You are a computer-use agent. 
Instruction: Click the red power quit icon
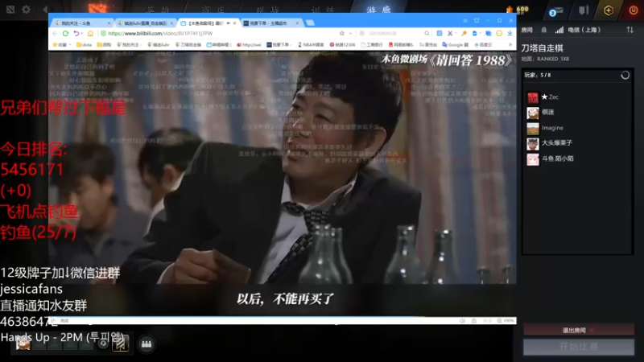tap(633, 10)
